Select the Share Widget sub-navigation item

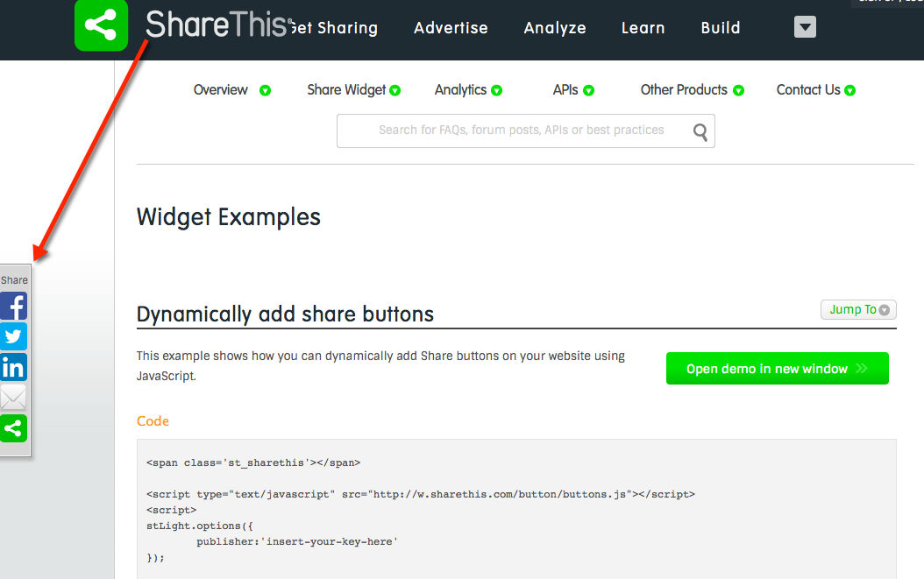[346, 90]
